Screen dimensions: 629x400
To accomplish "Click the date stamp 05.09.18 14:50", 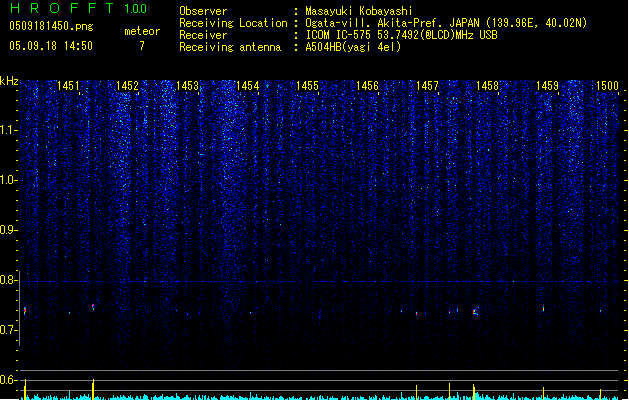I will 51,46.
